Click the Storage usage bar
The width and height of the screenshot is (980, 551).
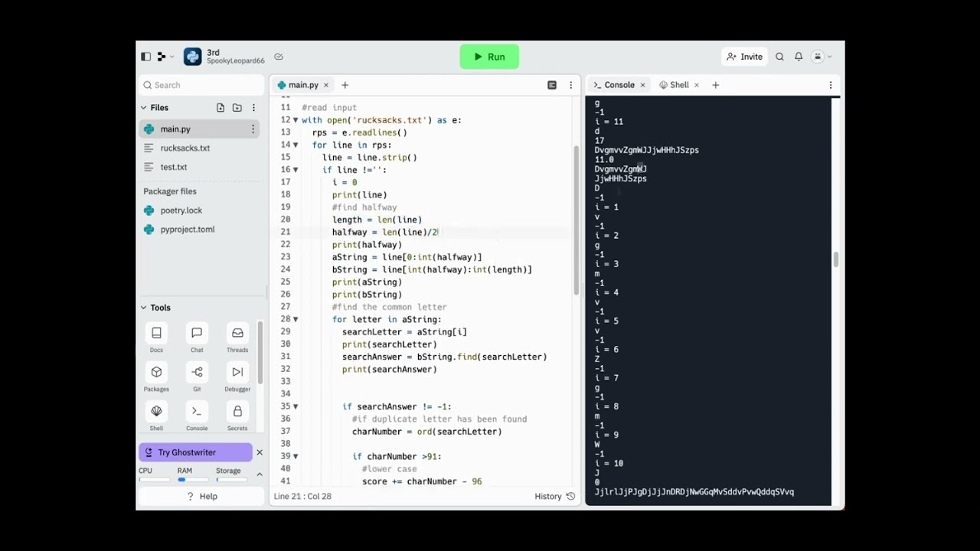pyautogui.click(x=231, y=480)
